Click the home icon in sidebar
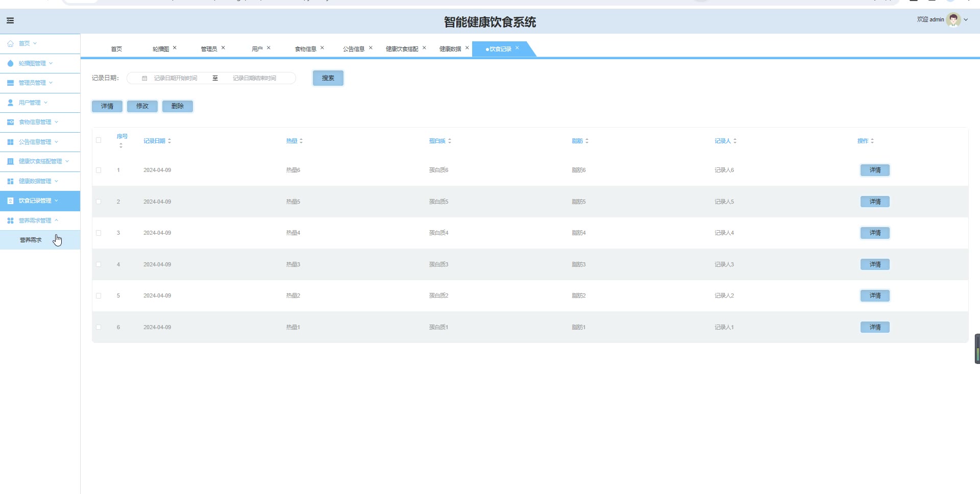Screen dimensions: 980x494 pyautogui.click(x=10, y=44)
